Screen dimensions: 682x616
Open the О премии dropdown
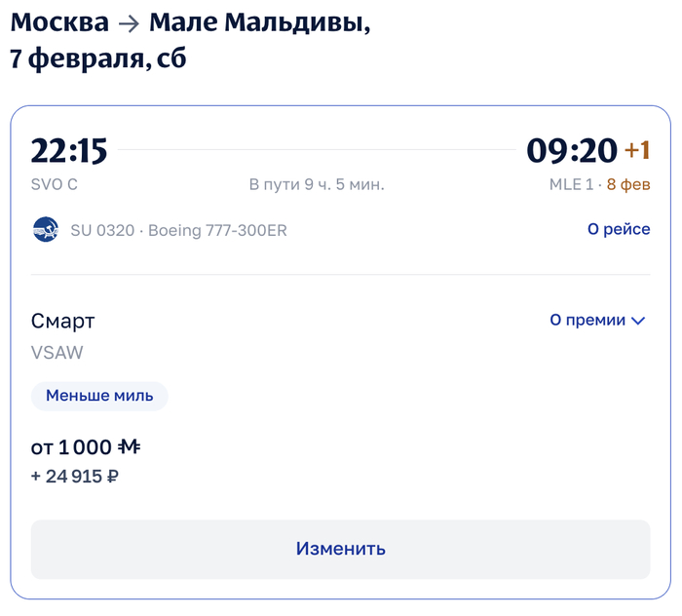coord(588,321)
